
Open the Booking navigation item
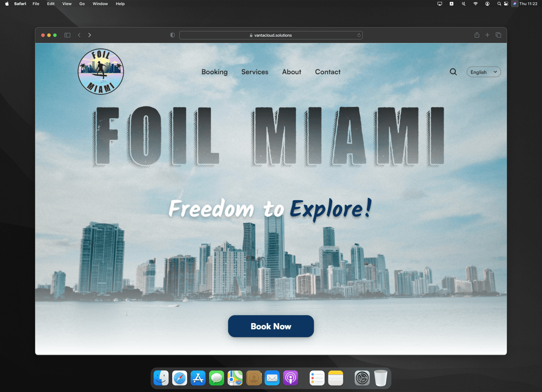[214, 72]
